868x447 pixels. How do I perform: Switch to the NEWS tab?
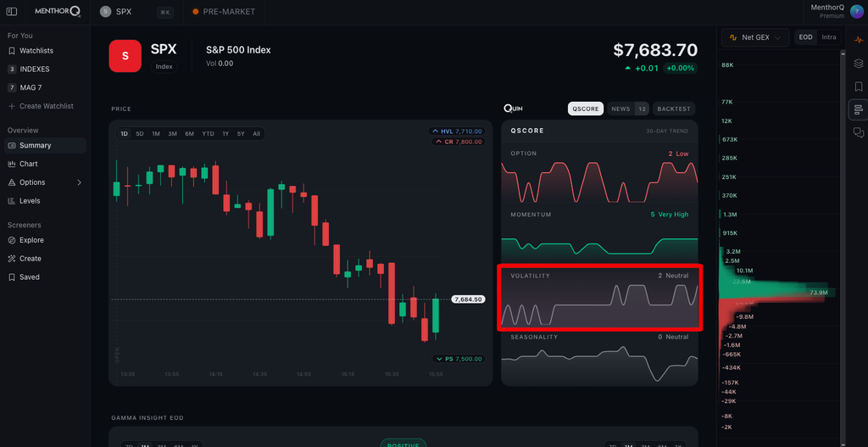coord(628,109)
